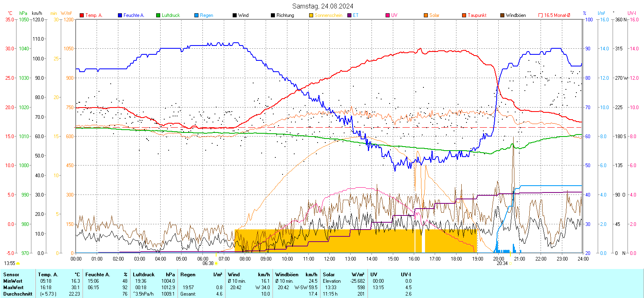Image resolution: width=644 pixels, height=298 pixels.
Task: Select the Windböen header in the data table
Action: tap(287, 275)
